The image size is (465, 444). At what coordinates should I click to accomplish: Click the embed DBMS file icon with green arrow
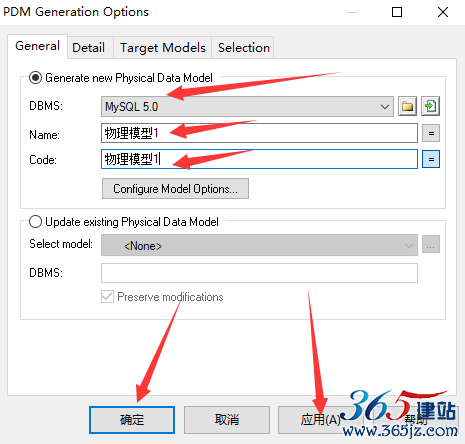coord(431,106)
